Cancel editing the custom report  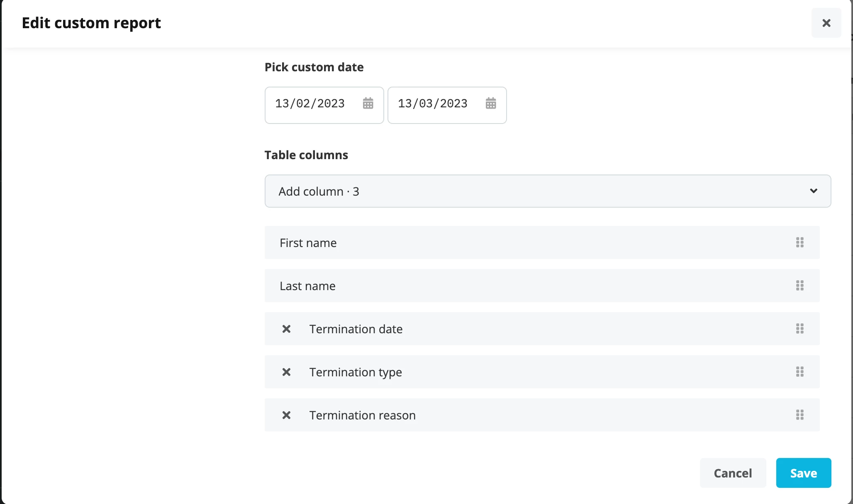[x=733, y=473]
